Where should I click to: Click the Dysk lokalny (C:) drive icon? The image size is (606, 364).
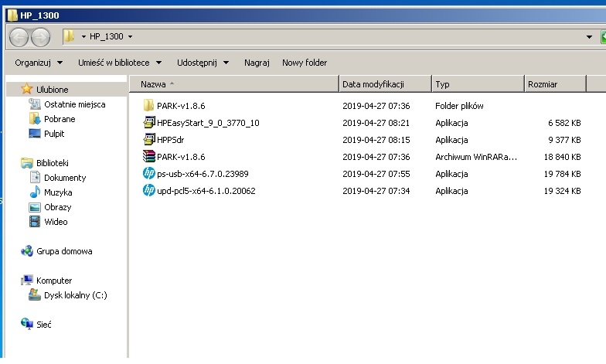(34, 295)
